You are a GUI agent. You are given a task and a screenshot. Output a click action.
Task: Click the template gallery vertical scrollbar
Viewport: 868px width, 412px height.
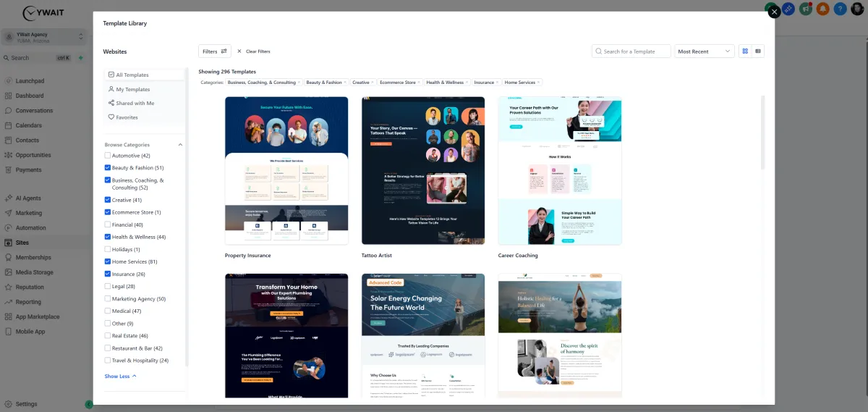tap(762, 133)
